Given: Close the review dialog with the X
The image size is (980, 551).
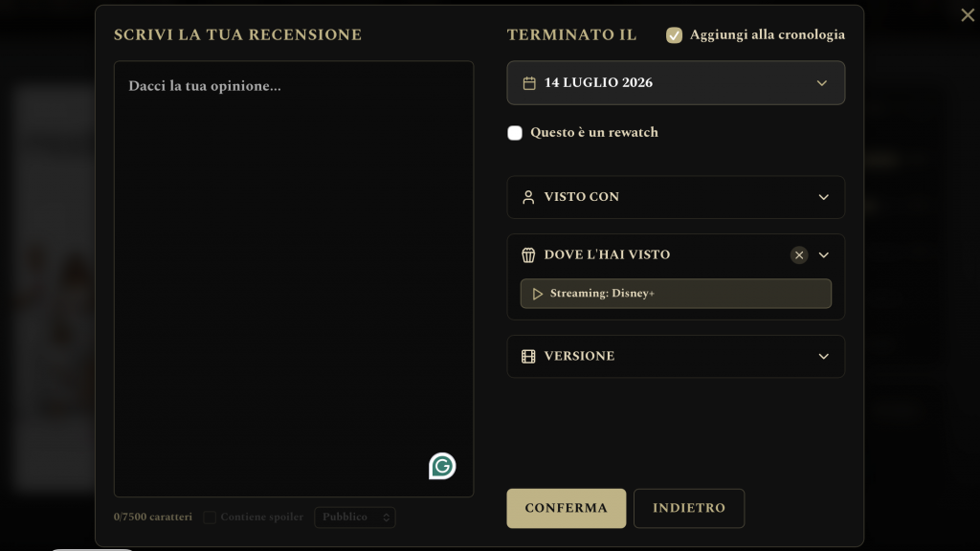Looking at the screenshot, I should point(968,15).
